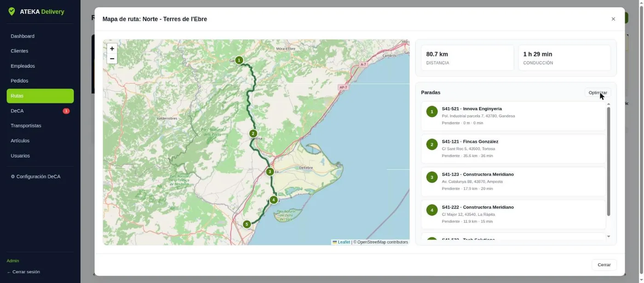644x283 pixels.
Task: Open Artículos in the sidebar
Action: click(x=40, y=141)
